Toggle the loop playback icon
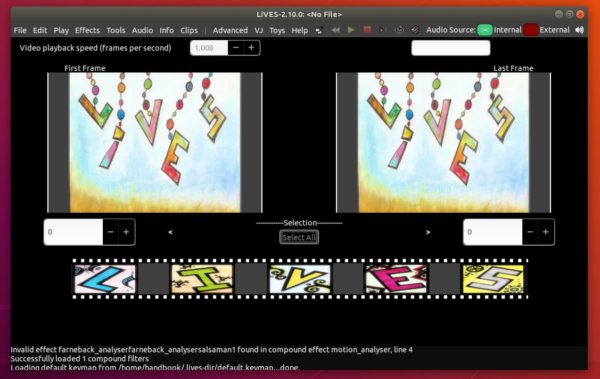This screenshot has height=379, width=600. coord(399,30)
